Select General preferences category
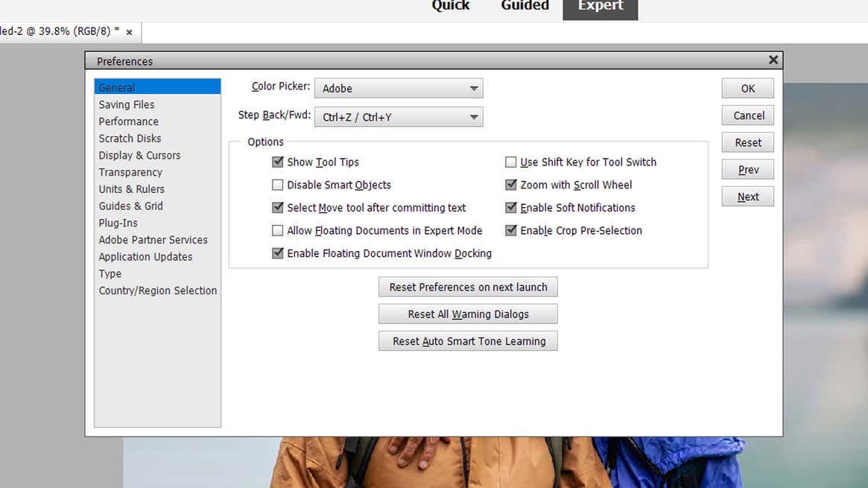The image size is (868, 488). tap(157, 87)
